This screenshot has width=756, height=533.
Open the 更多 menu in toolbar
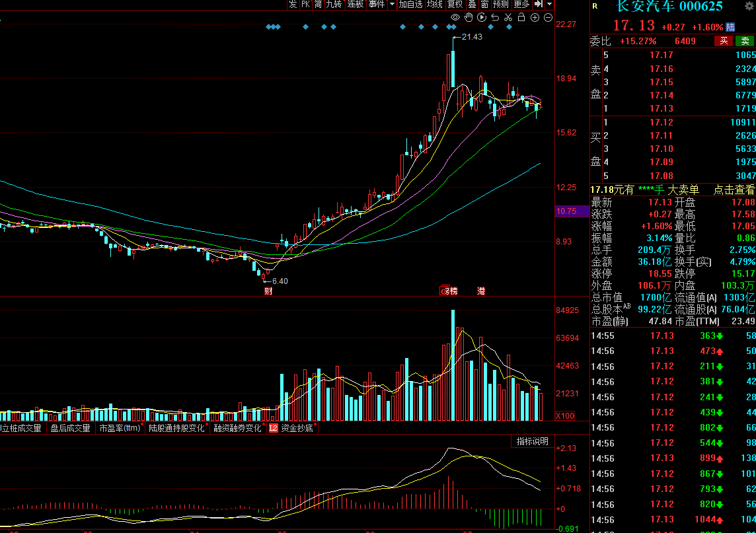click(x=521, y=5)
